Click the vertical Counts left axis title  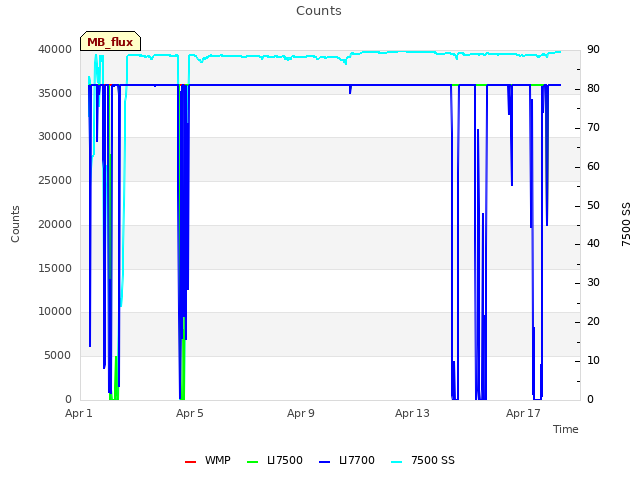click(15, 224)
